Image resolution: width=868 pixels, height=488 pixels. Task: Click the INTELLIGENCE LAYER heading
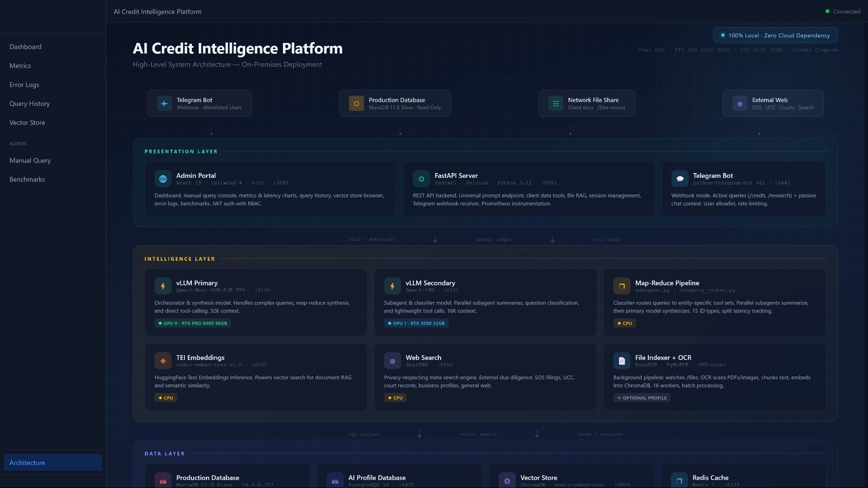click(180, 259)
